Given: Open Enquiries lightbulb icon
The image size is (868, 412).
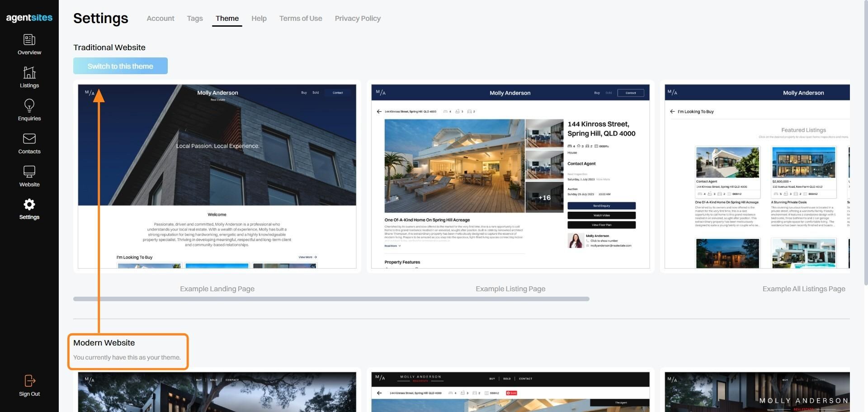Looking at the screenshot, I should tap(29, 106).
